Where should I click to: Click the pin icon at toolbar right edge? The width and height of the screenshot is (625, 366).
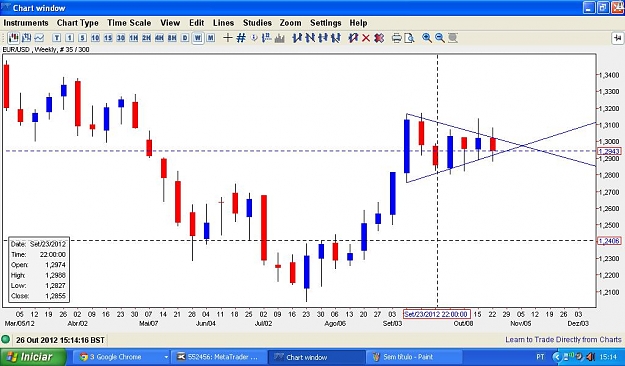pyautogui.click(x=617, y=38)
